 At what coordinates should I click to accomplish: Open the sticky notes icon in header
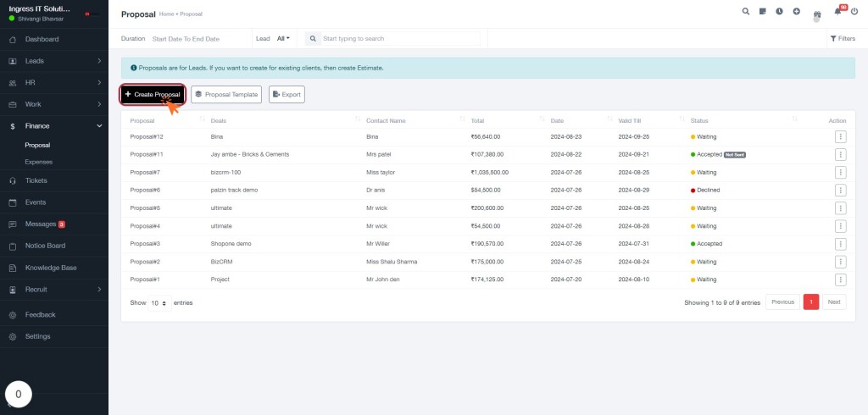(x=762, y=11)
